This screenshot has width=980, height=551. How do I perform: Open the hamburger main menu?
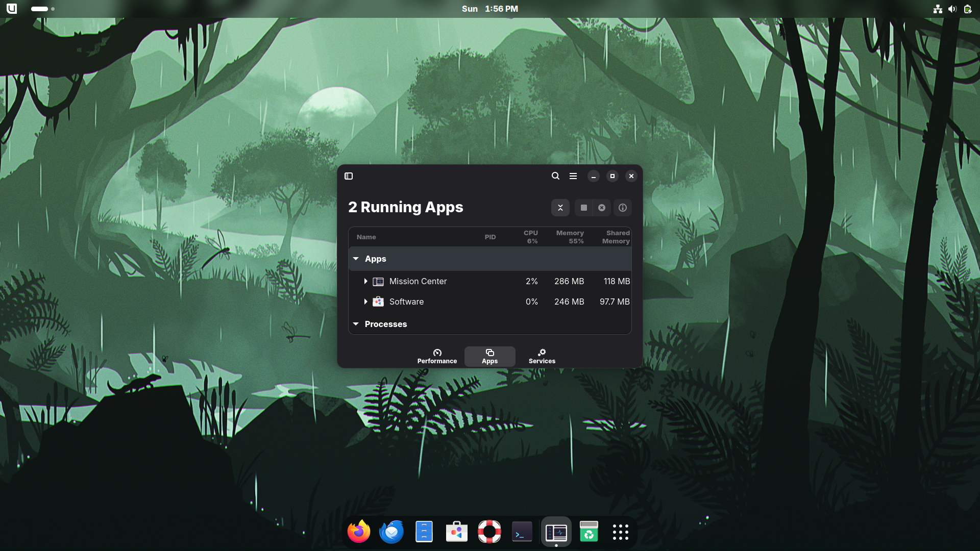[x=573, y=176]
